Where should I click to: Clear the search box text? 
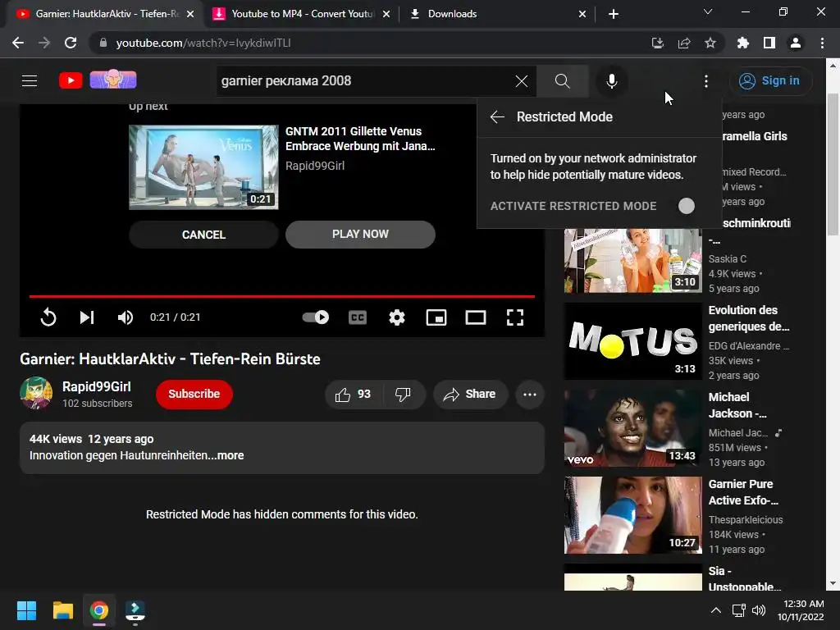click(521, 81)
